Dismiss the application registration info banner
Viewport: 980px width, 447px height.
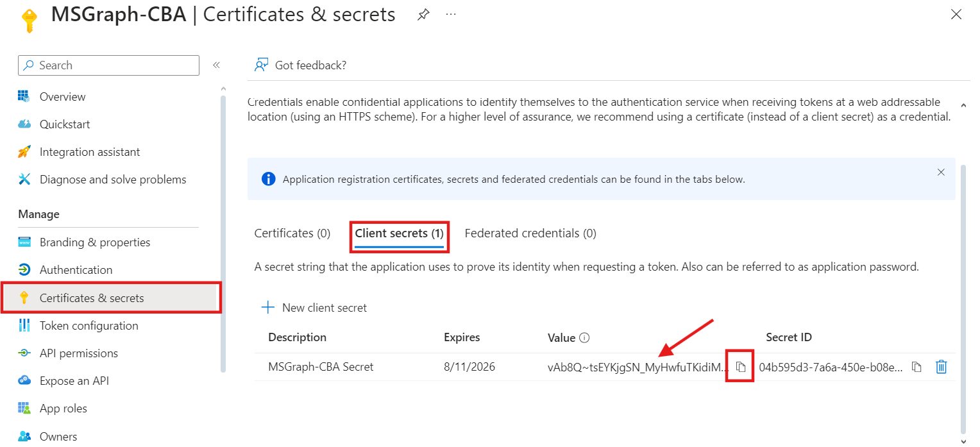point(941,172)
